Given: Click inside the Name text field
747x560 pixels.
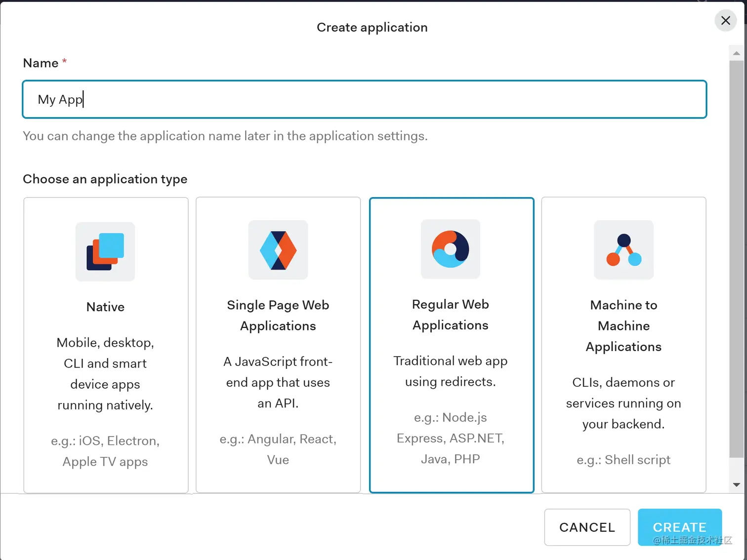Looking at the screenshot, I should pyautogui.click(x=364, y=99).
